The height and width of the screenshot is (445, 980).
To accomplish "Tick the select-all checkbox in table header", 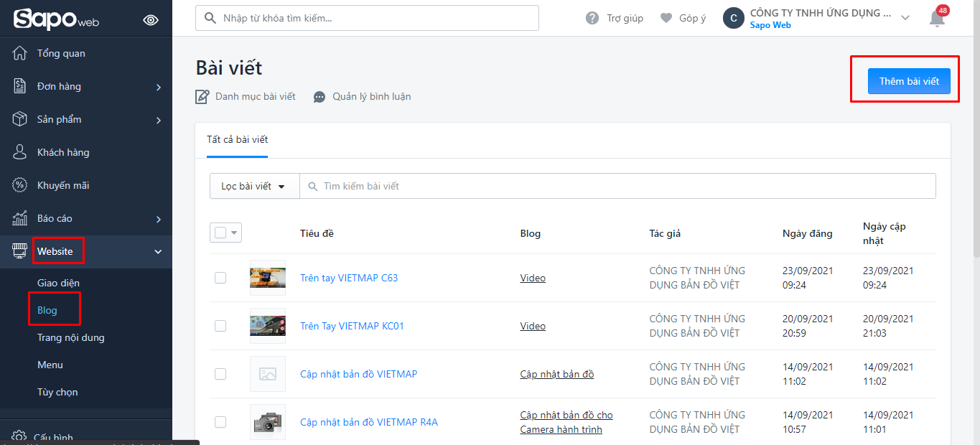I will [x=220, y=233].
